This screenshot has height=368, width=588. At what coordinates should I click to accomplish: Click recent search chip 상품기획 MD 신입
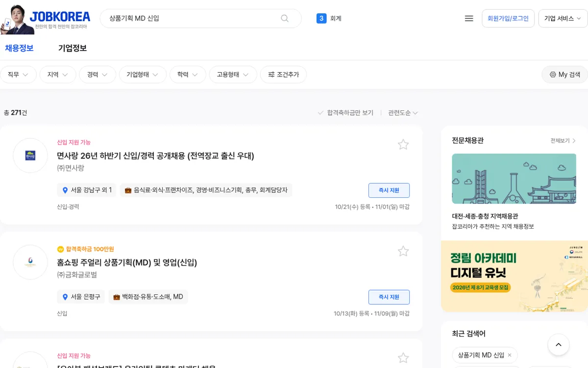[481, 355]
